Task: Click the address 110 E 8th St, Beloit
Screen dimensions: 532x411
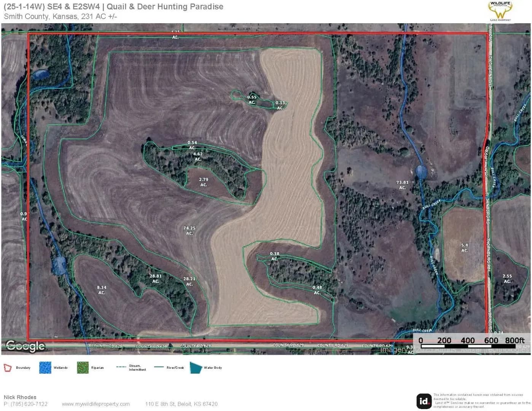Action: (x=181, y=404)
